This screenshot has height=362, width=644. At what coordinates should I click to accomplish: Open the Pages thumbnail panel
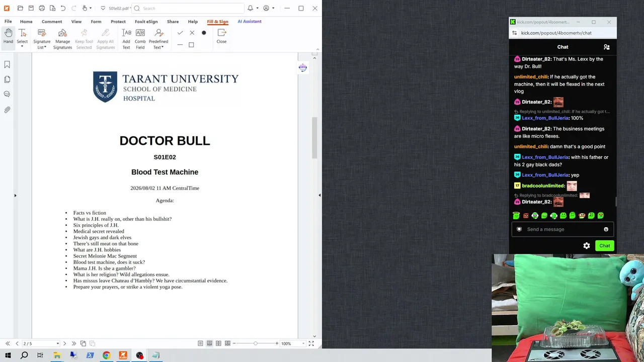(7, 79)
